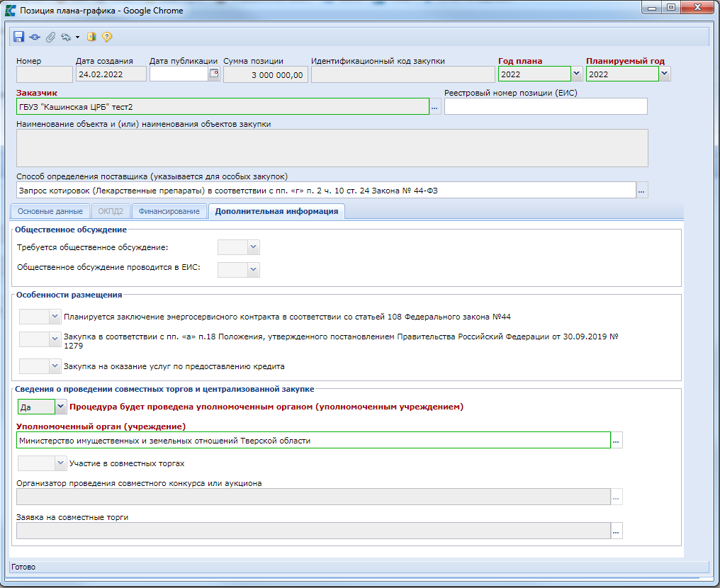Open the Требуется общественное обсуждение dropdown
The image size is (720, 588).
pyautogui.click(x=253, y=247)
